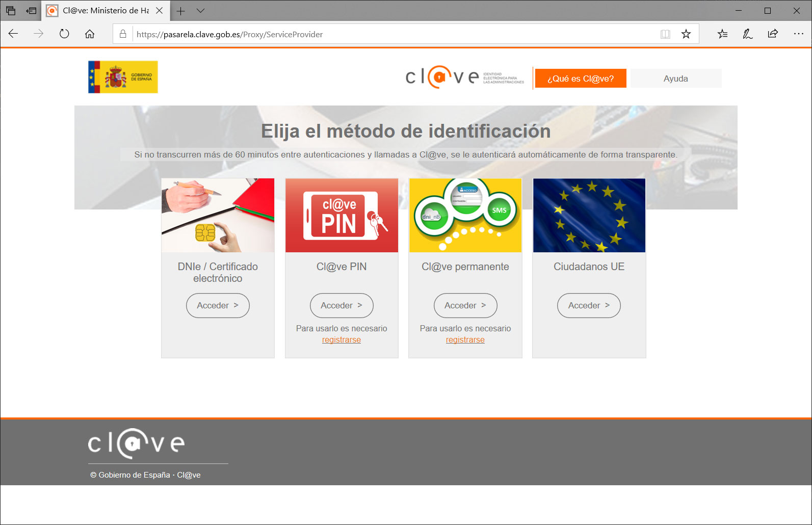Click the footer Cl@ve logo
812x525 pixels.
[136, 443]
